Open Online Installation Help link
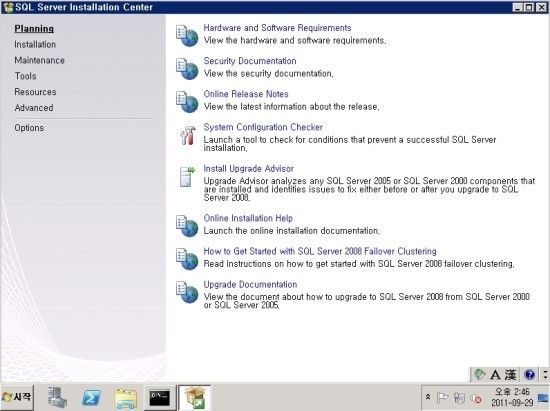 (248, 218)
